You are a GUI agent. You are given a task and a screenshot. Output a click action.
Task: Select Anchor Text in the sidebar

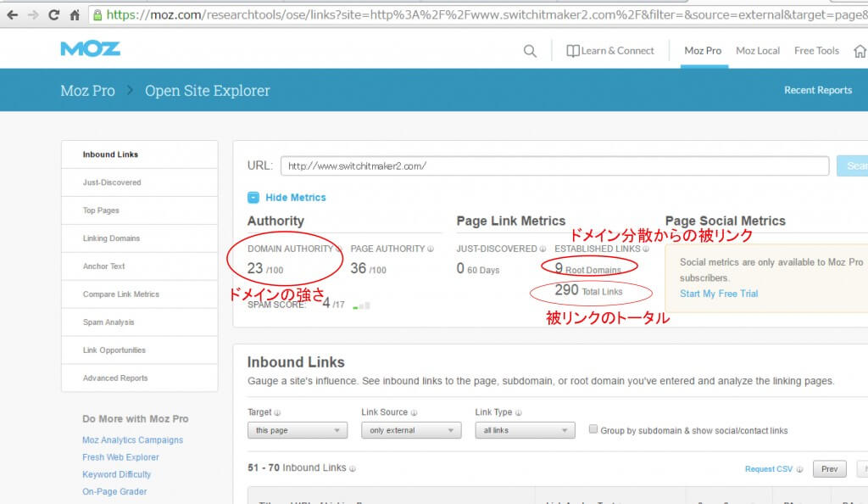[140, 266]
